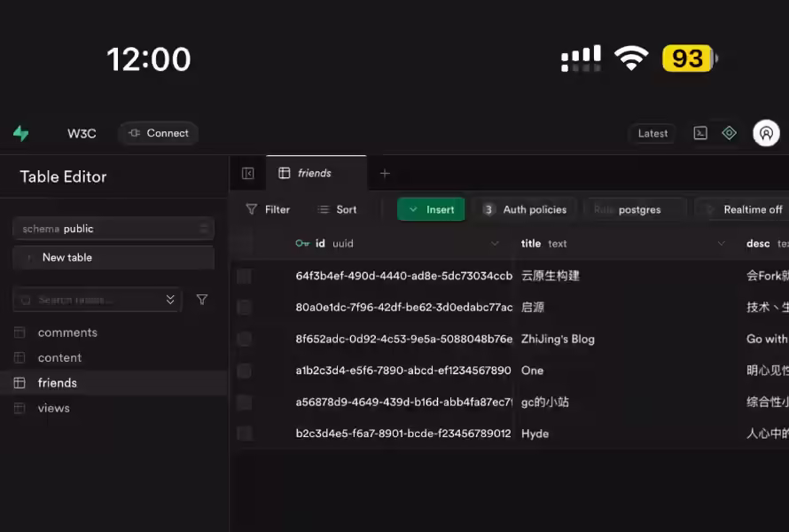The height and width of the screenshot is (532, 789).
Task: Select the title cell 启源
Action: click(x=533, y=307)
